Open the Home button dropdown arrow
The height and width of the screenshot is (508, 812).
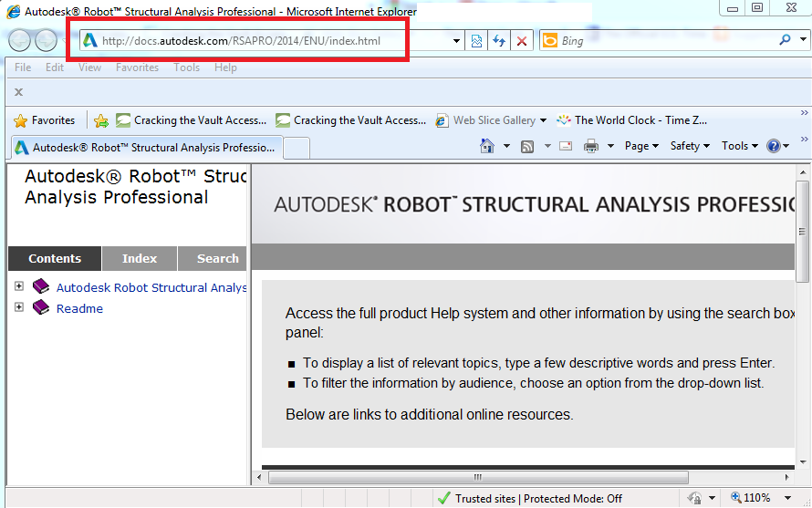coord(506,147)
